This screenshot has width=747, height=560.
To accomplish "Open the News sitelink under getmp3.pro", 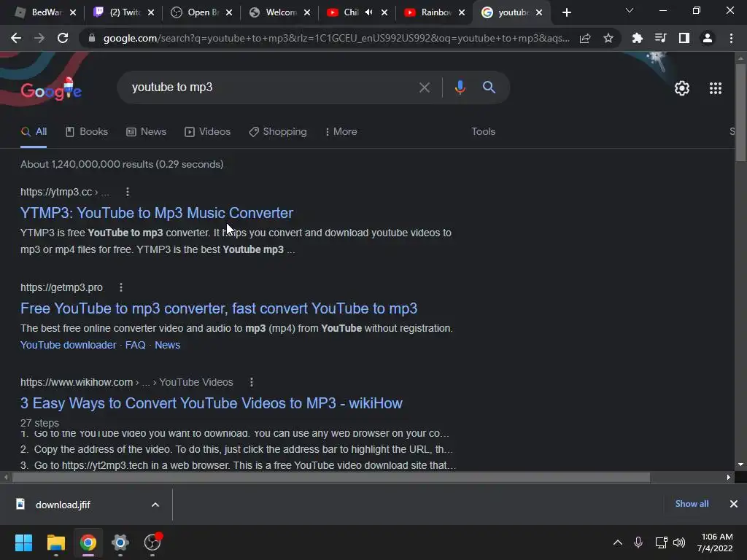I will click(x=167, y=345).
